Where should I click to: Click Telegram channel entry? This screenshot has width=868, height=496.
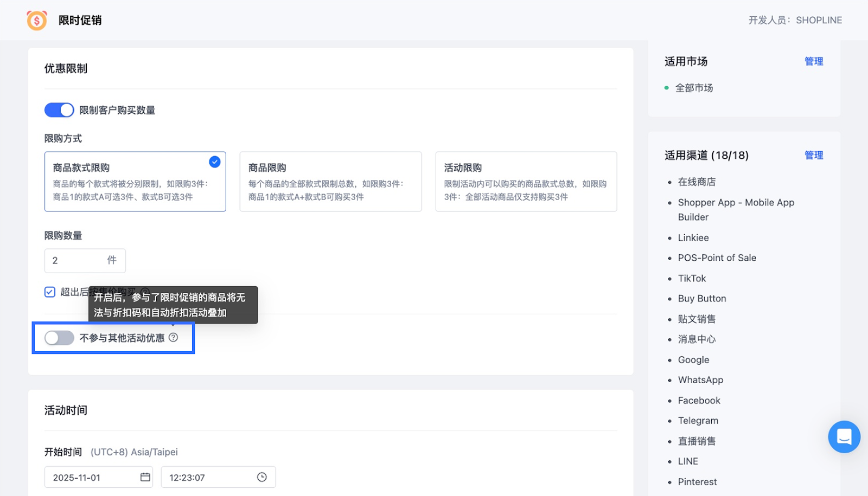tap(698, 420)
